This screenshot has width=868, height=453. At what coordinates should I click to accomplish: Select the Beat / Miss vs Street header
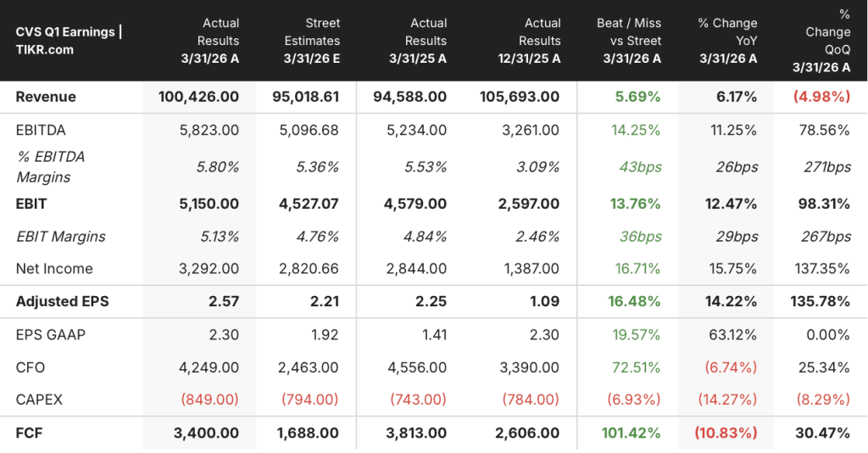coord(629,41)
